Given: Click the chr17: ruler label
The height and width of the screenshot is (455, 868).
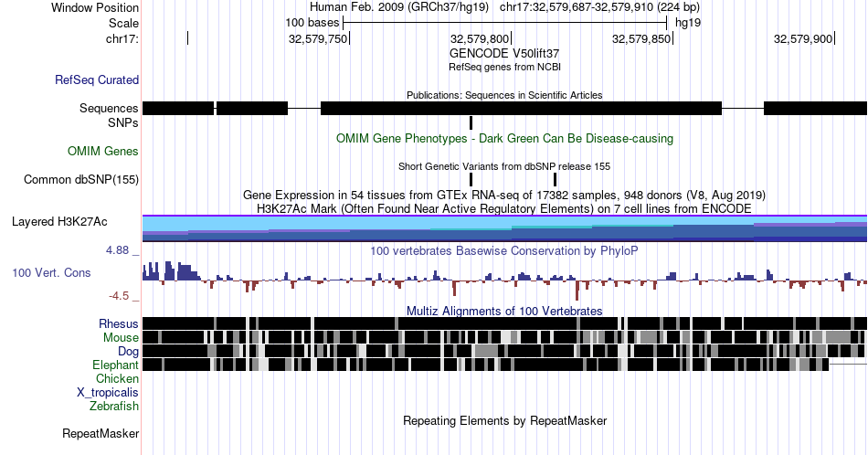Looking at the screenshot, I should tap(122, 38).
